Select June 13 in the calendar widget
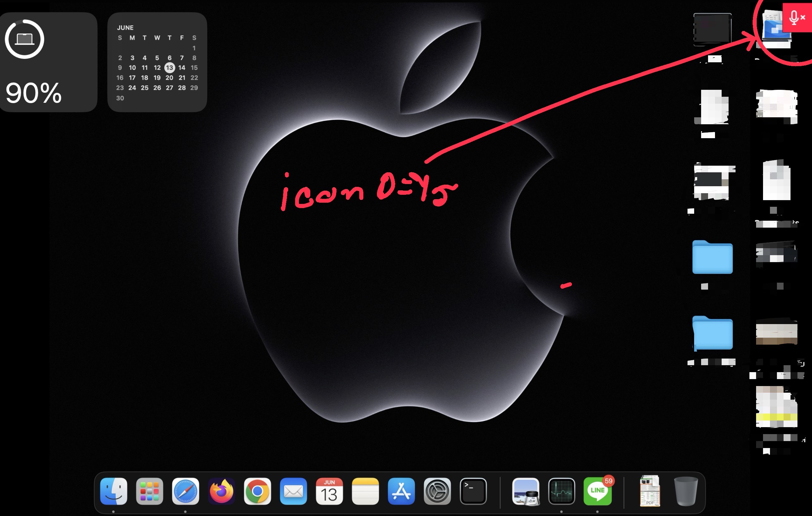 (169, 67)
